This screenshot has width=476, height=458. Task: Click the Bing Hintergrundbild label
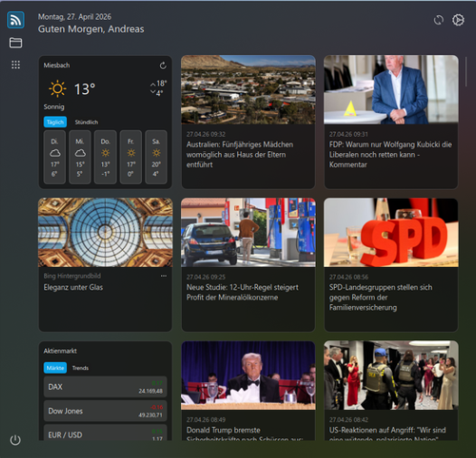point(72,276)
